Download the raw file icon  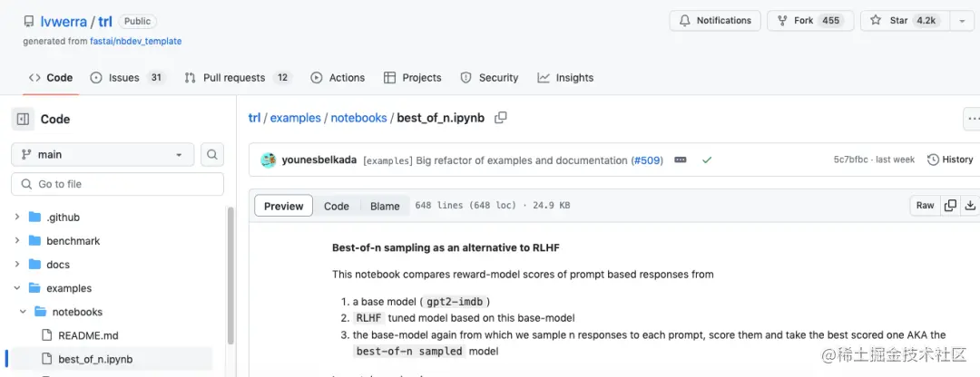coord(970,206)
